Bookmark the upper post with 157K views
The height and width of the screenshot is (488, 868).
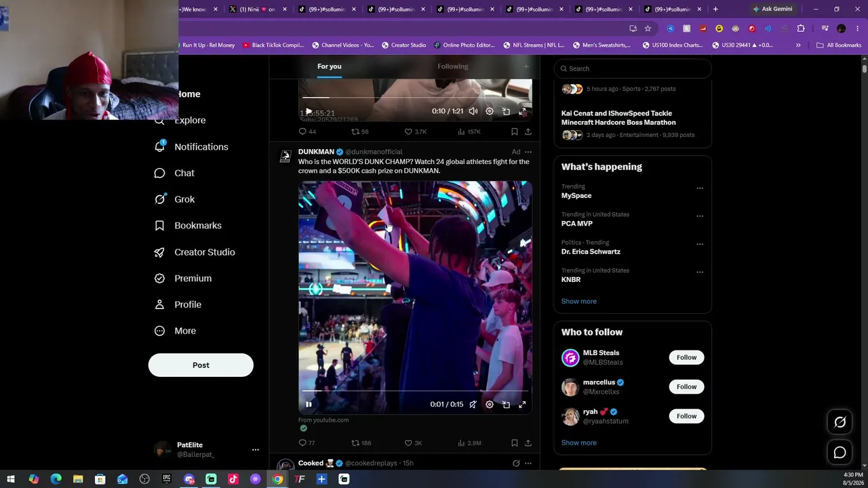pos(515,131)
